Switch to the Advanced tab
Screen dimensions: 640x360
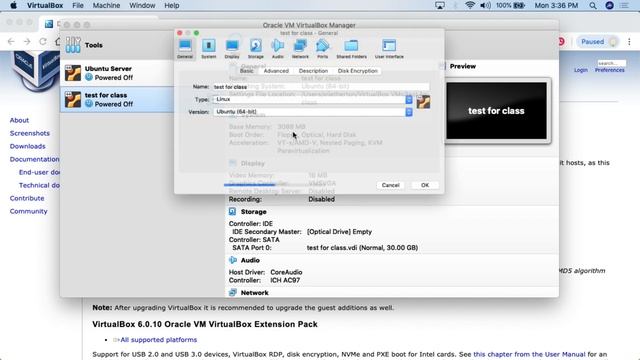[x=276, y=71]
